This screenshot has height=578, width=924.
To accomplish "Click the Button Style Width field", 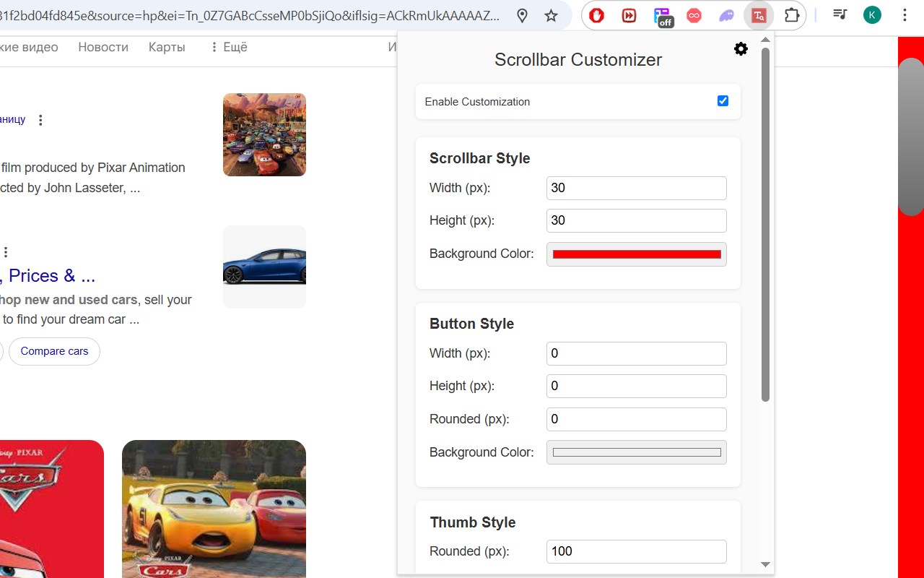I will 636,353.
